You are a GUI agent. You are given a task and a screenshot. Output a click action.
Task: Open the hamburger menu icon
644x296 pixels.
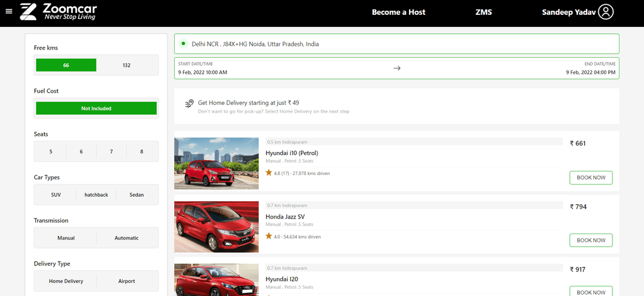point(9,11)
